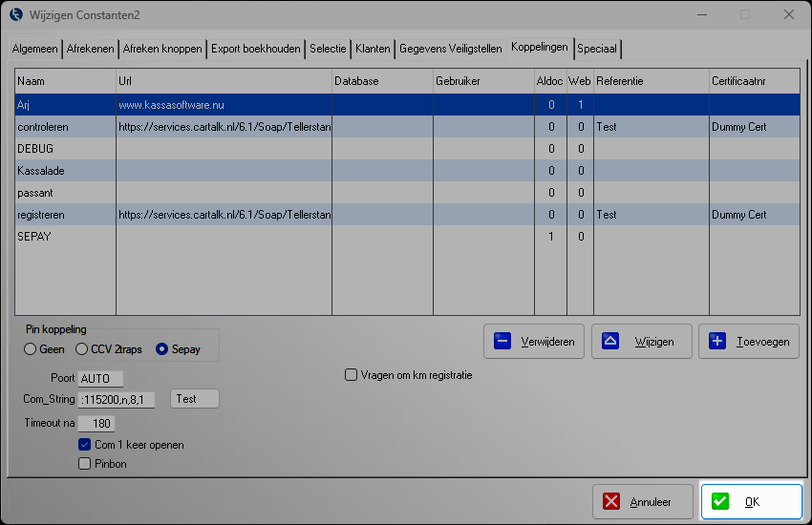Go to the Speciaal tab
The height and width of the screenshot is (525, 812).
click(597, 48)
